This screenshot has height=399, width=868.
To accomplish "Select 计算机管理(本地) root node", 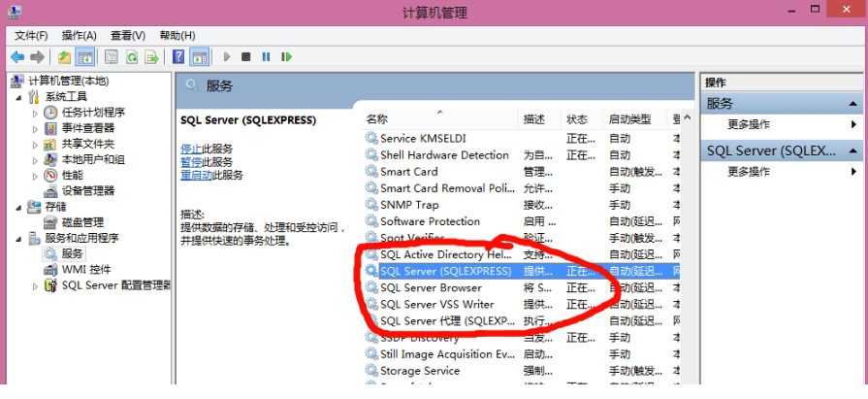I will tap(69, 81).
